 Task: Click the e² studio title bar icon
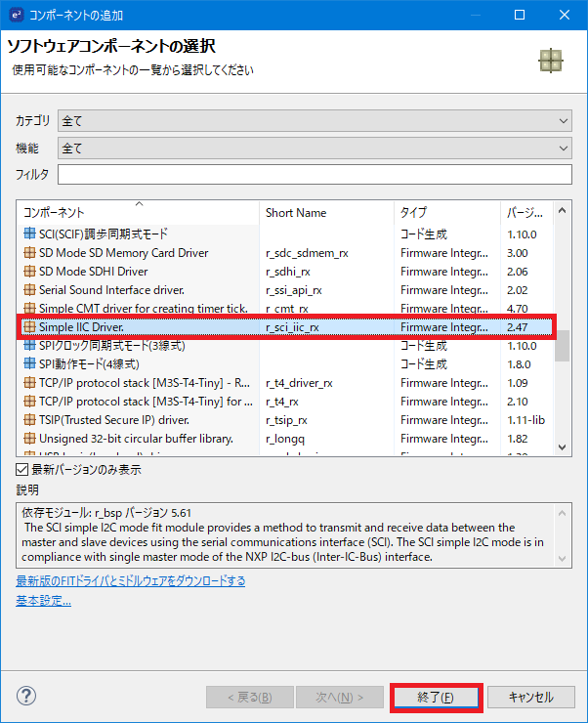pyautogui.click(x=17, y=15)
